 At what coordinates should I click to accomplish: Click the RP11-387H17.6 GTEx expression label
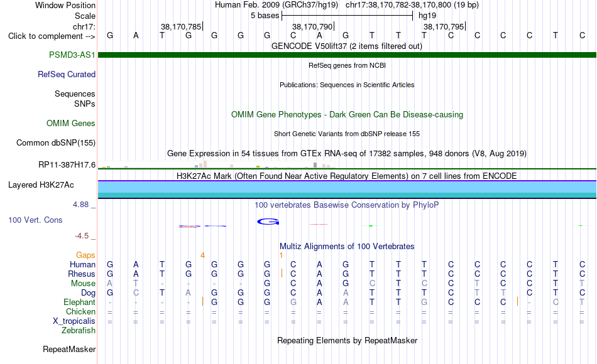click(x=67, y=164)
